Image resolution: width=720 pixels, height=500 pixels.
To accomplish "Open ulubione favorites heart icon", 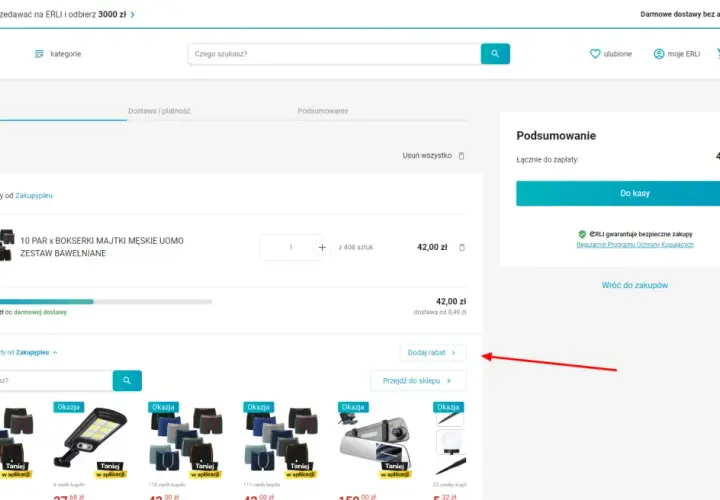I will [595, 54].
